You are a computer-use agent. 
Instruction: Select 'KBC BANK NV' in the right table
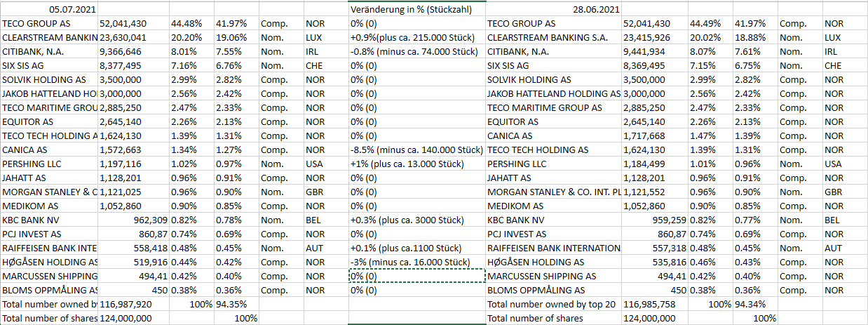click(x=553, y=220)
